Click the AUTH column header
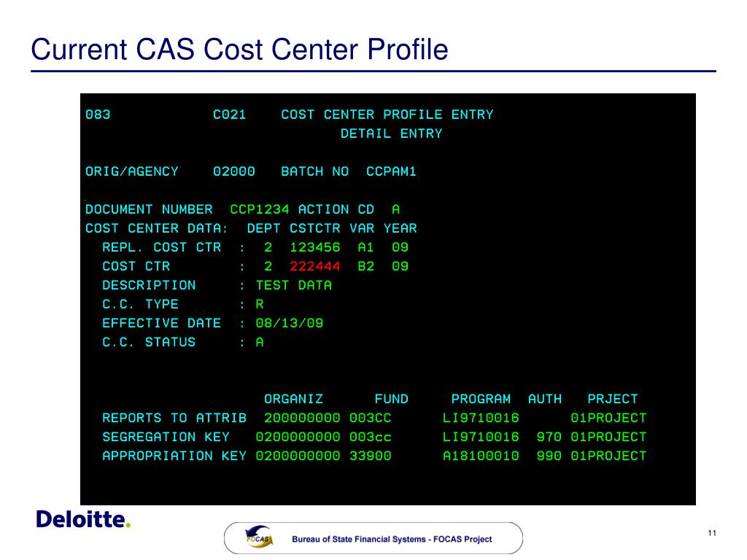 coord(544,399)
